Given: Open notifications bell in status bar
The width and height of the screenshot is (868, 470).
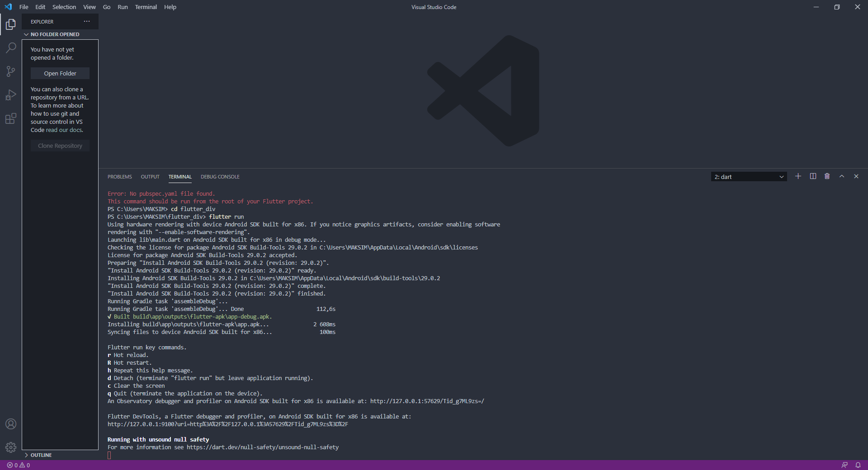Looking at the screenshot, I should (x=858, y=465).
